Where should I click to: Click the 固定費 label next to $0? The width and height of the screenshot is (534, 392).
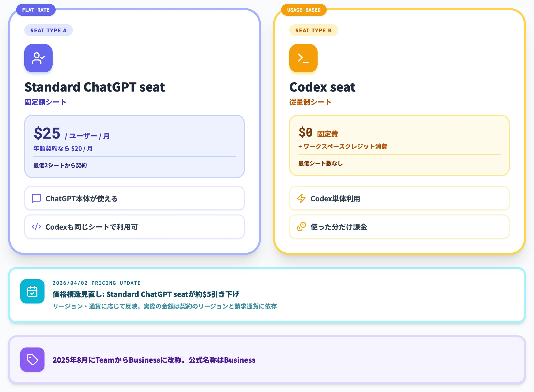pyautogui.click(x=327, y=134)
